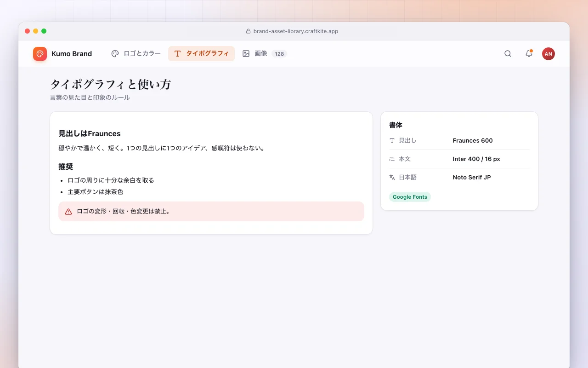
Task: Maximize the window with green button
Action: click(x=44, y=31)
